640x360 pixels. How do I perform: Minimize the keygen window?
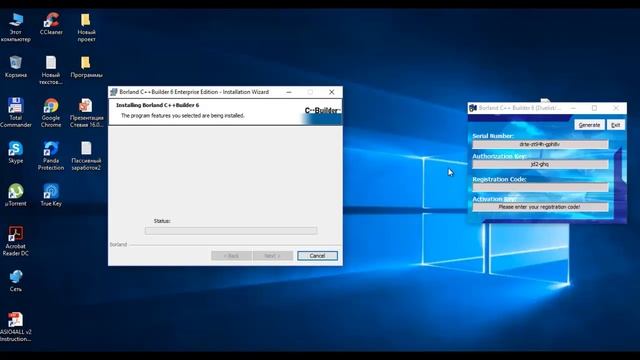tap(573, 108)
